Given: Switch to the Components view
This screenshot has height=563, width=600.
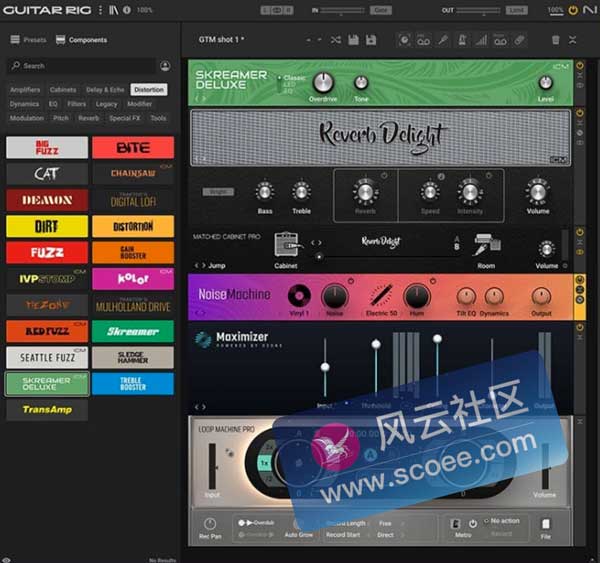Looking at the screenshot, I should [x=82, y=39].
